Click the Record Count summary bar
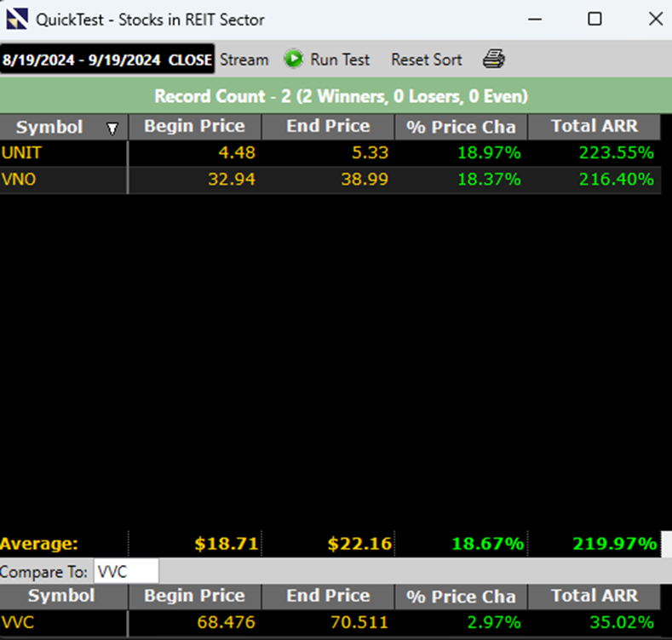This screenshot has height=640, width=672. 336,96
